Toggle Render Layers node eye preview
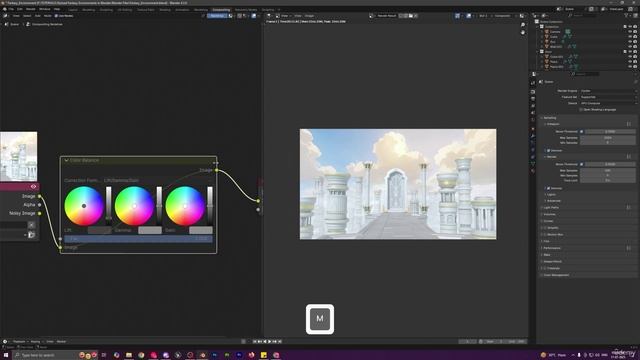The width and height of the screenshot is (640, 360). tap(33, 187)
